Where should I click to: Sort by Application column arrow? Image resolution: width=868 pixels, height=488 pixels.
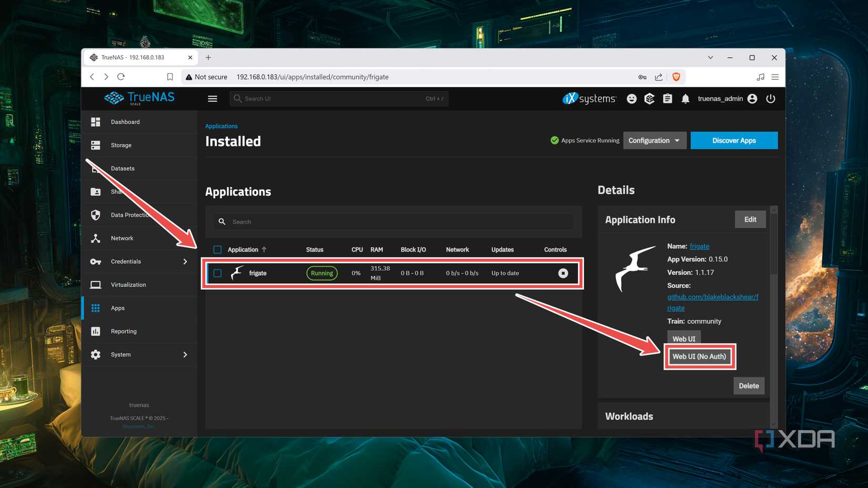pos(264,250)
